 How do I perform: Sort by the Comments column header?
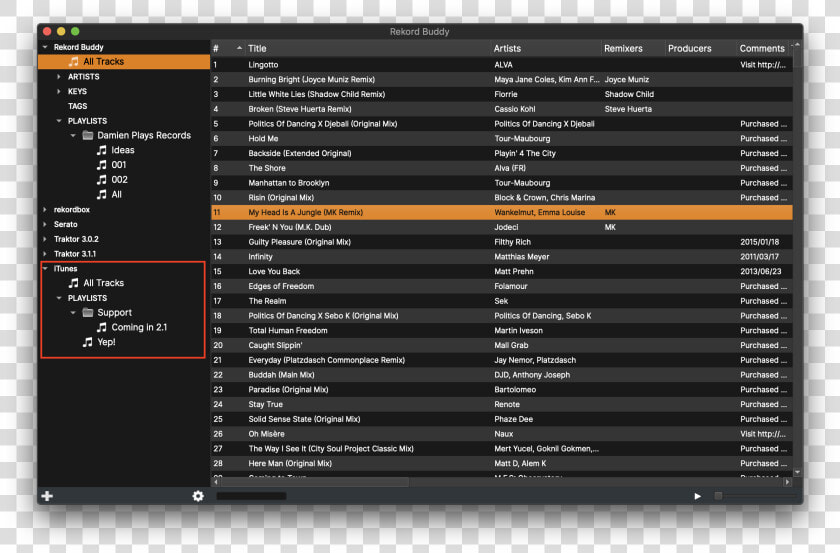[x=763, y=48]
